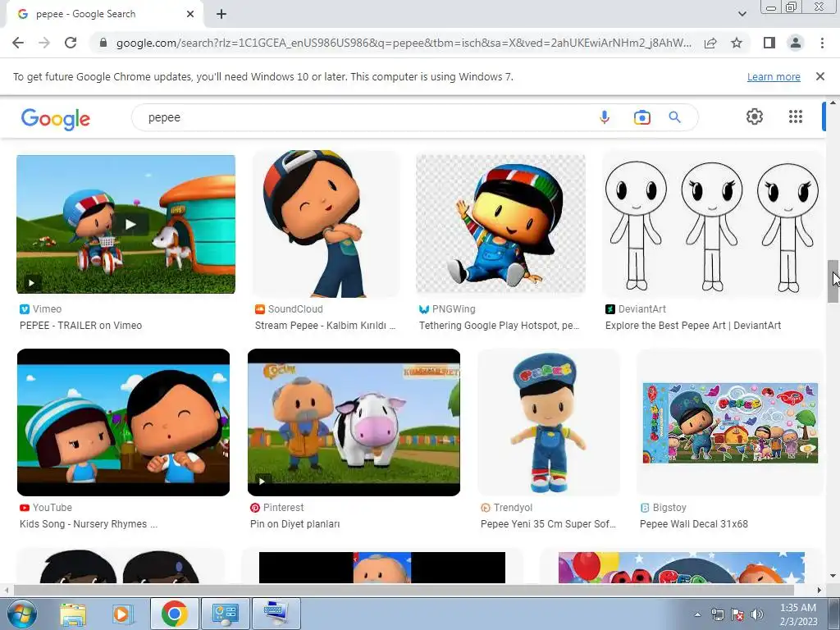Open the Google apps grid

click(796, 116)
